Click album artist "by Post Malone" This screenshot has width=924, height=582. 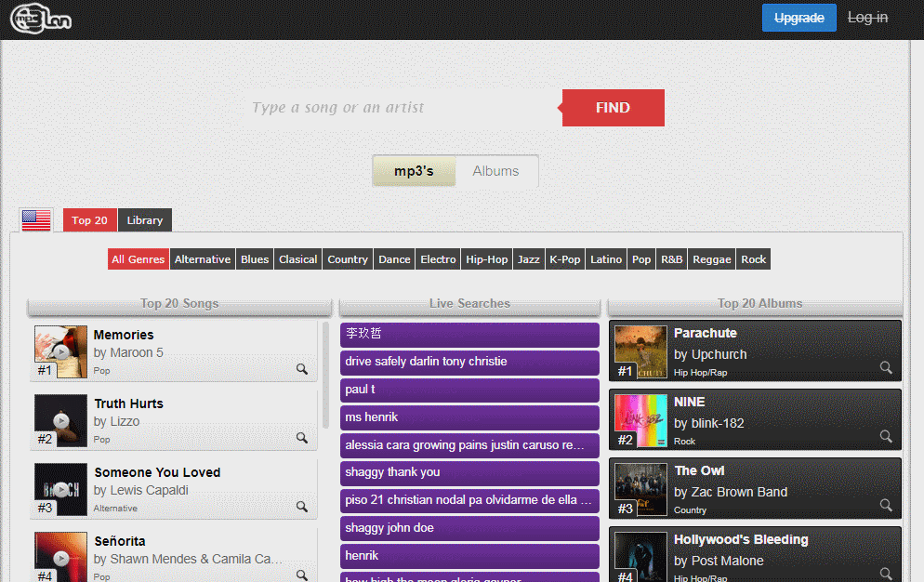tap(719, 561)
